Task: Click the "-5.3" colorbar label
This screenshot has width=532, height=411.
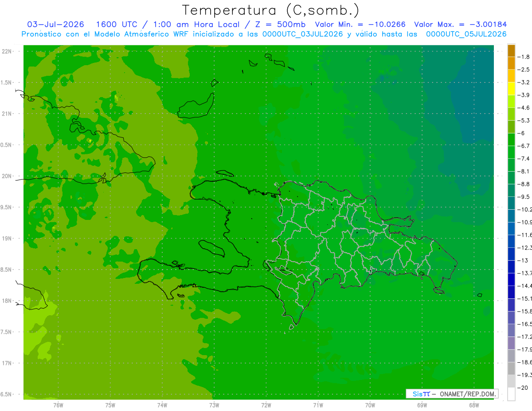Action: click(x=524, y=121)
